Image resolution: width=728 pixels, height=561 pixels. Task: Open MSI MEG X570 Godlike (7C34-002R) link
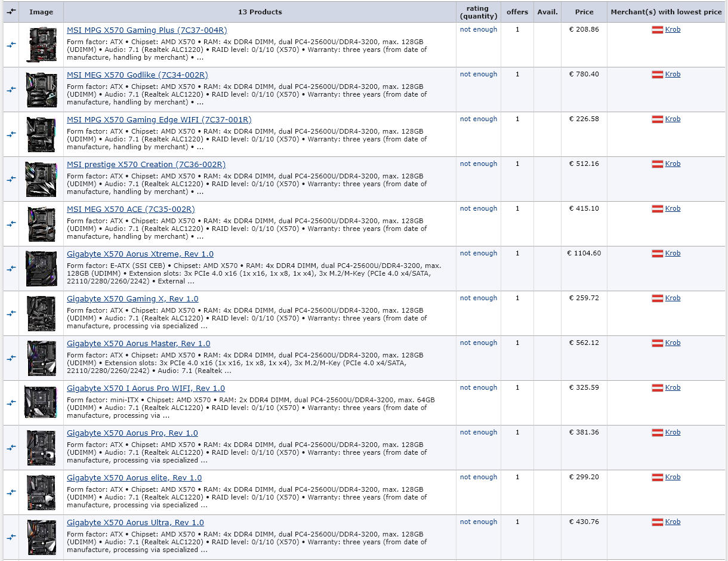click(x=137, y=75)
